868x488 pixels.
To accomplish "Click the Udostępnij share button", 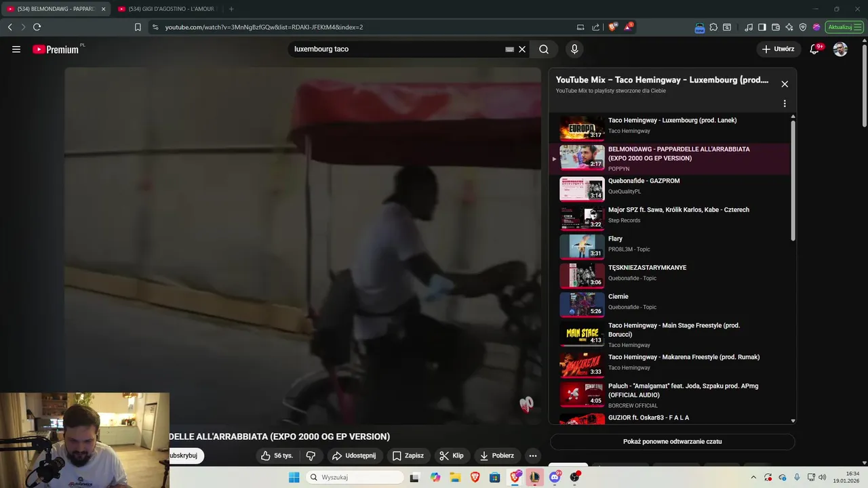I will tap(353, 455).
